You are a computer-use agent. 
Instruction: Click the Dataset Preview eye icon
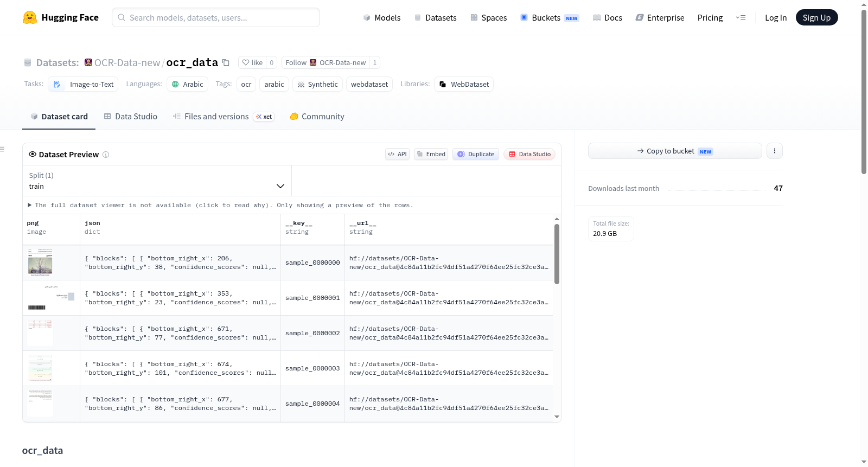pyautogui.click(x=33, y=154)
